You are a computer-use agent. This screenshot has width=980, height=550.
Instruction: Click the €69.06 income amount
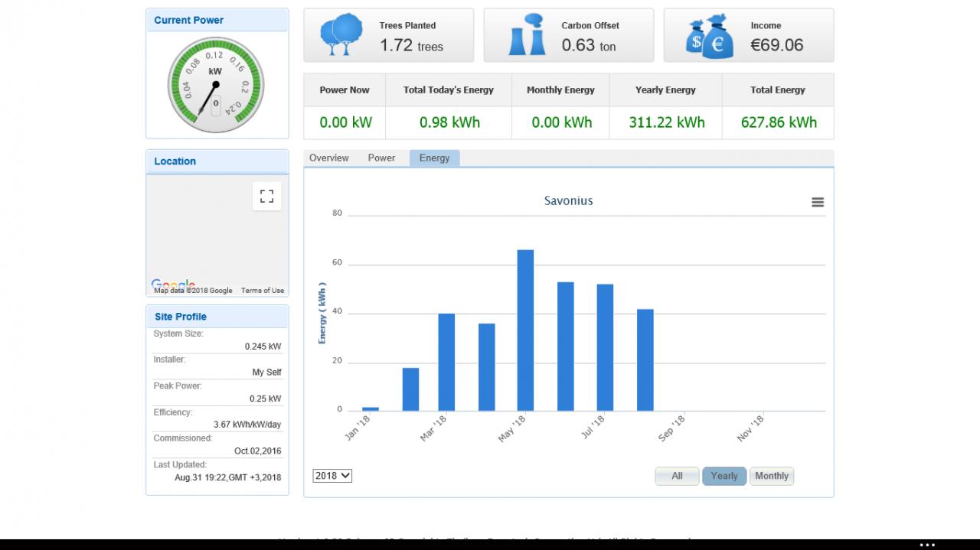[x=776, y=45]
